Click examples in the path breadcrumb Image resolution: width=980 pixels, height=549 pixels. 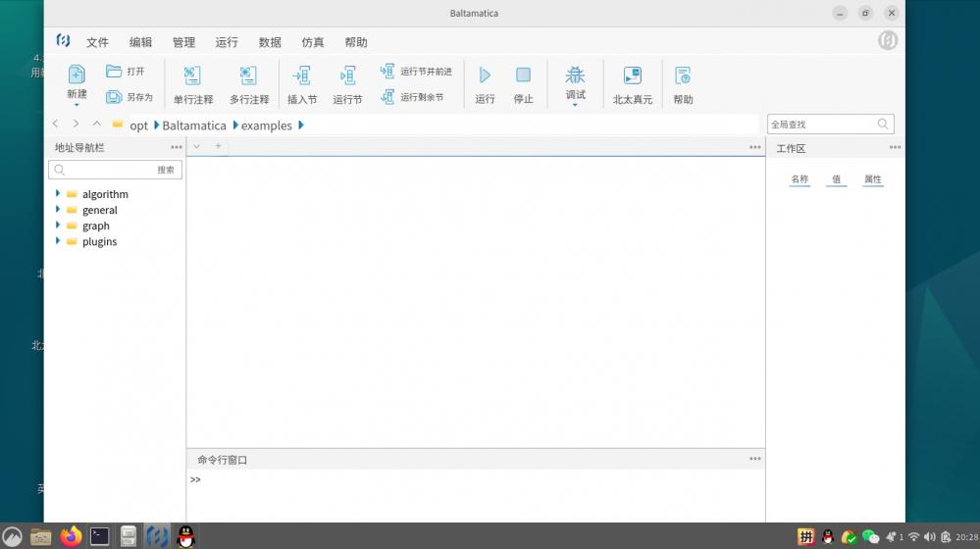267,125
